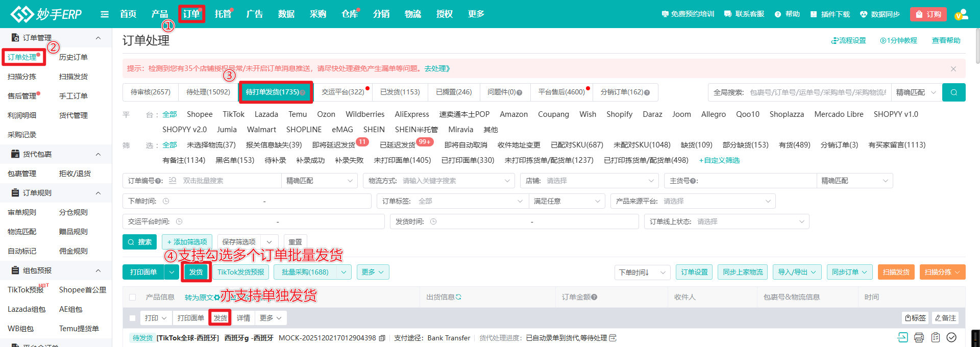The height and width of the screenshot is (347, 980).
Task: Tick the select-all checkbox in the table header
Action: pos(133,297)
